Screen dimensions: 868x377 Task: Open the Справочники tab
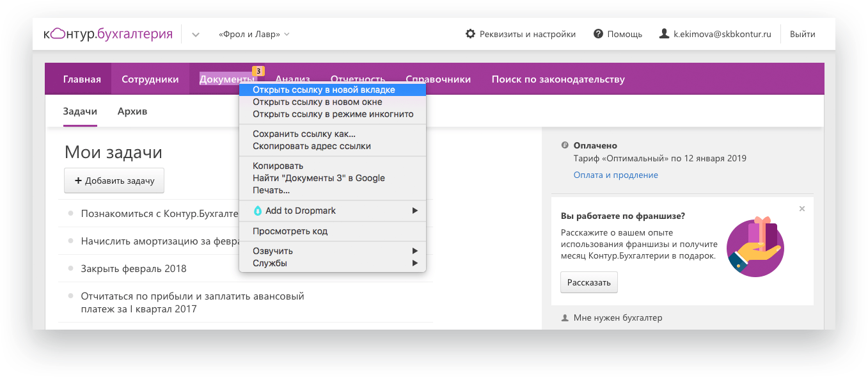click(438, 79)
